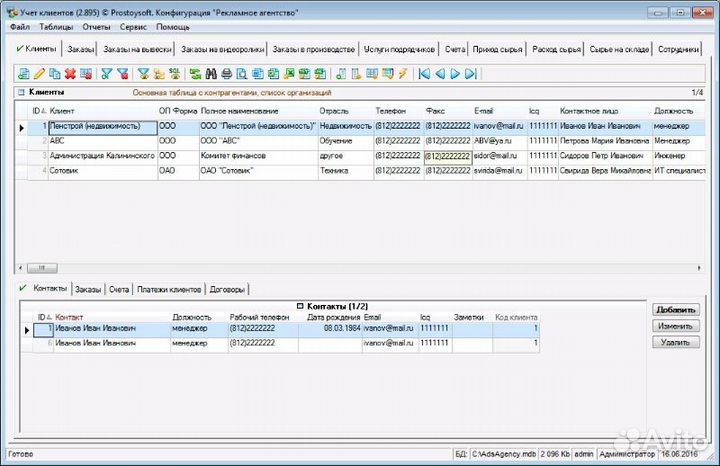
Task: Click the red X delete record icon
Action: click(70, 74)
